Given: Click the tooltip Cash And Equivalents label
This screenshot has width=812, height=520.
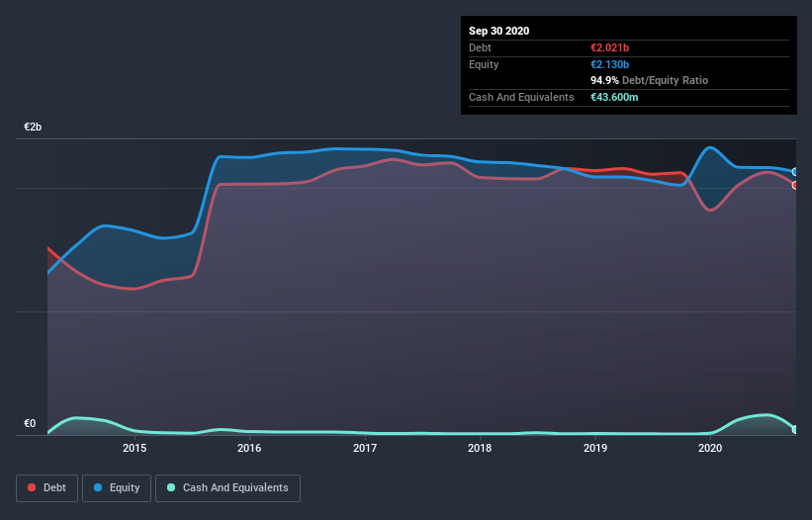Looking at the screenshot, I should click(521, 97).
